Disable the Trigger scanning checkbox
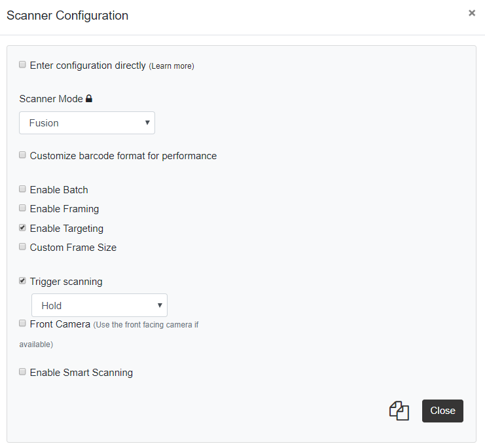This screenshot has width=485, height=448. pos(23,281)
